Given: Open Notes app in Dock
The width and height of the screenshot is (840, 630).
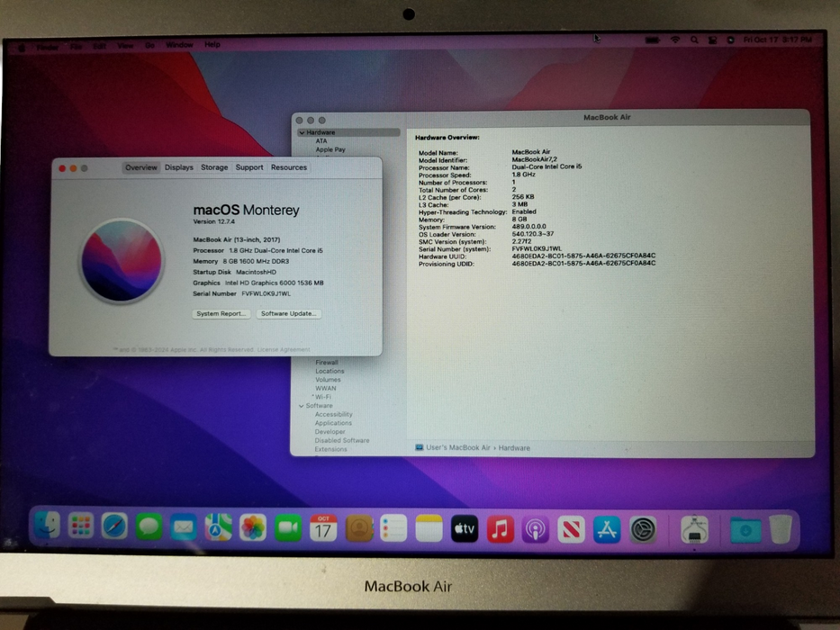Looking at the screenshot, I should 429,529.
